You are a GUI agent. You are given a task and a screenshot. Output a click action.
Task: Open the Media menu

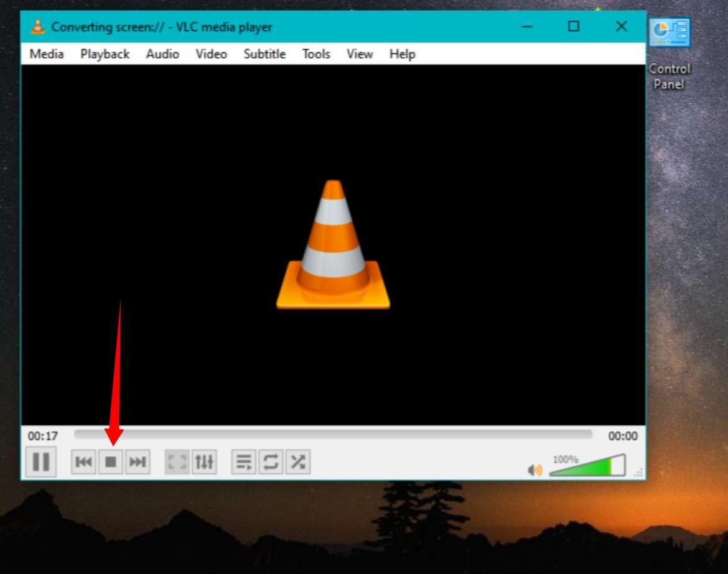click(x=47, y=54)
